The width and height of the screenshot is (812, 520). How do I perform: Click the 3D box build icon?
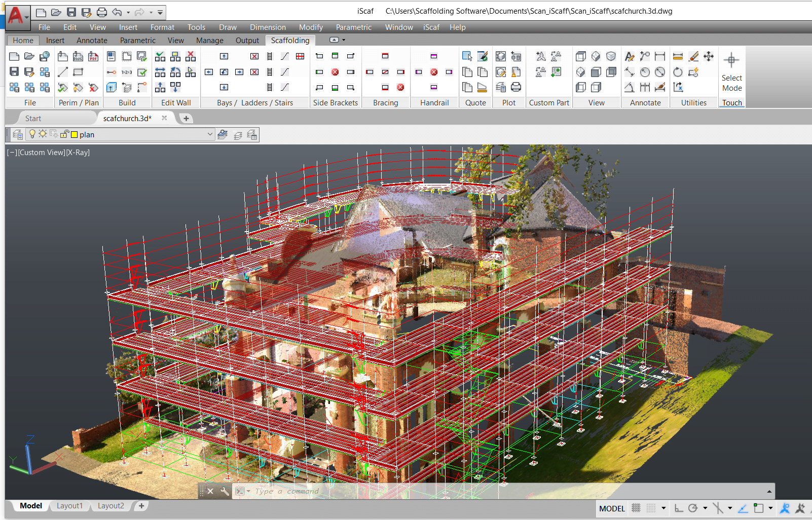point(112,87)
